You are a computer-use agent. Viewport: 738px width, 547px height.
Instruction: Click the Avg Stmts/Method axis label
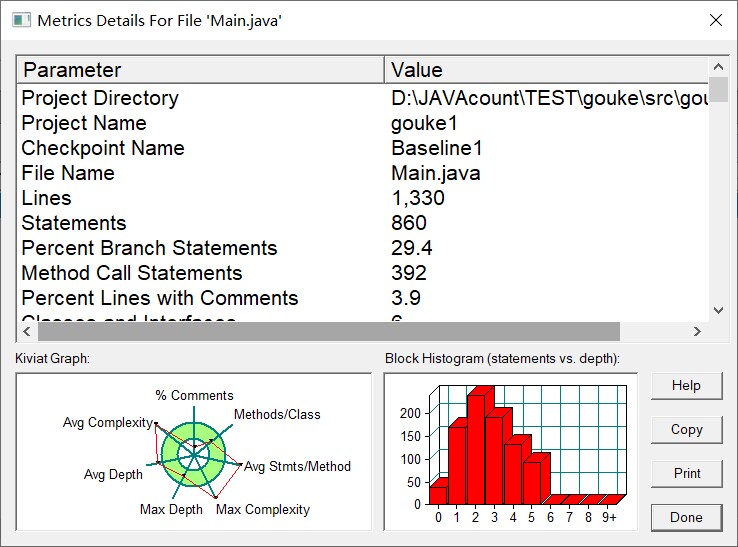(x=297, y=467)
